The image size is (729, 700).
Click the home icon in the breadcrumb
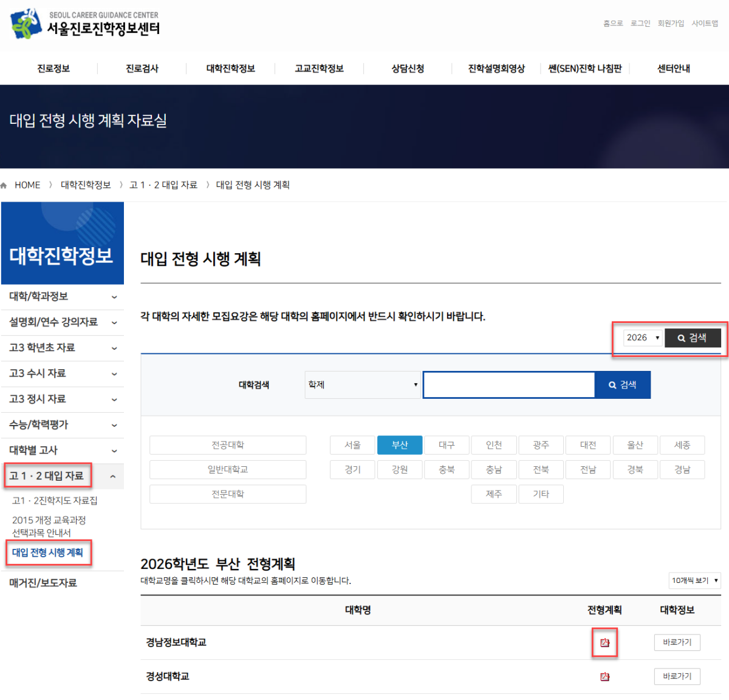click(5, 185)
